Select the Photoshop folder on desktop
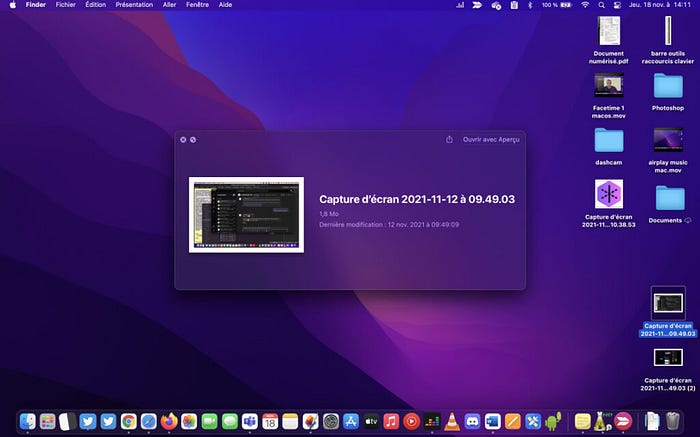 pos(668,92)
